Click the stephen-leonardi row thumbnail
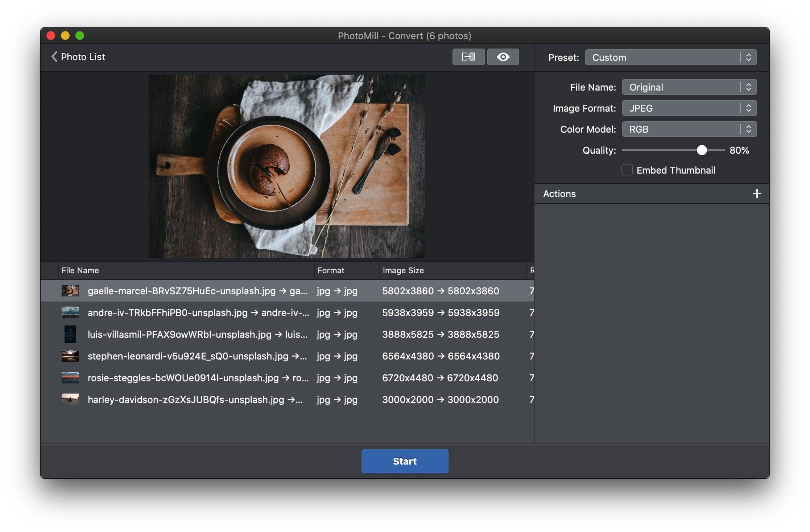The width and height of the screenshot is (810, 532). tap(70, 355)
